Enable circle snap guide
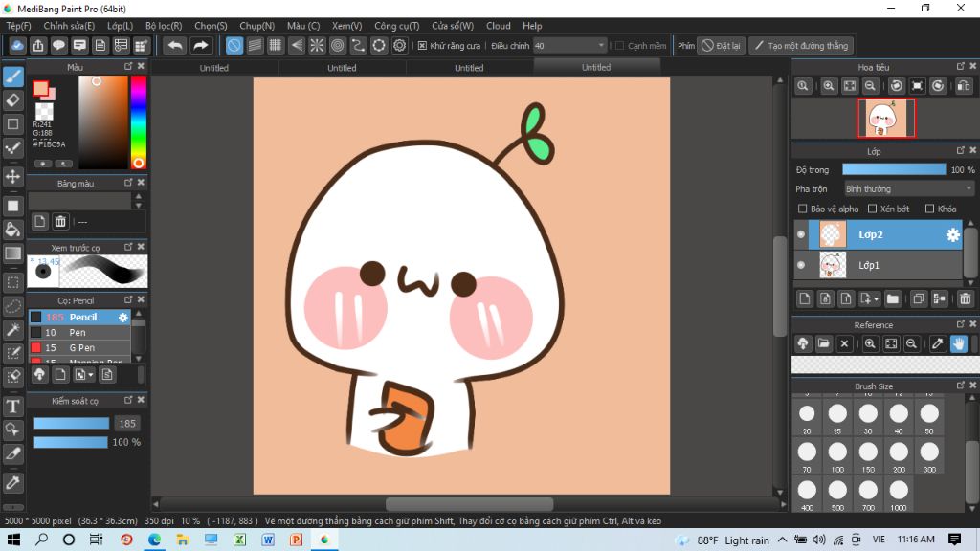The image size is (980, 551). (x=338, y=46)
